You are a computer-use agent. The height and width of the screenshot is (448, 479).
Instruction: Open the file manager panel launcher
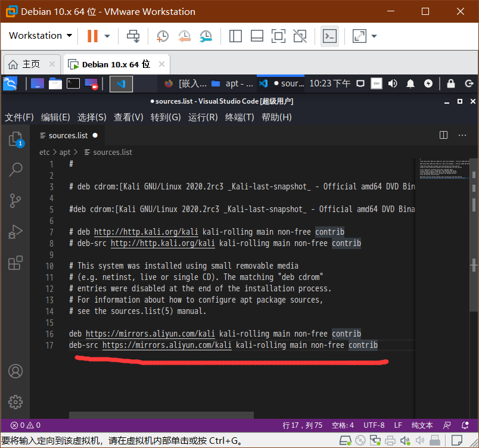coord(55,83)
